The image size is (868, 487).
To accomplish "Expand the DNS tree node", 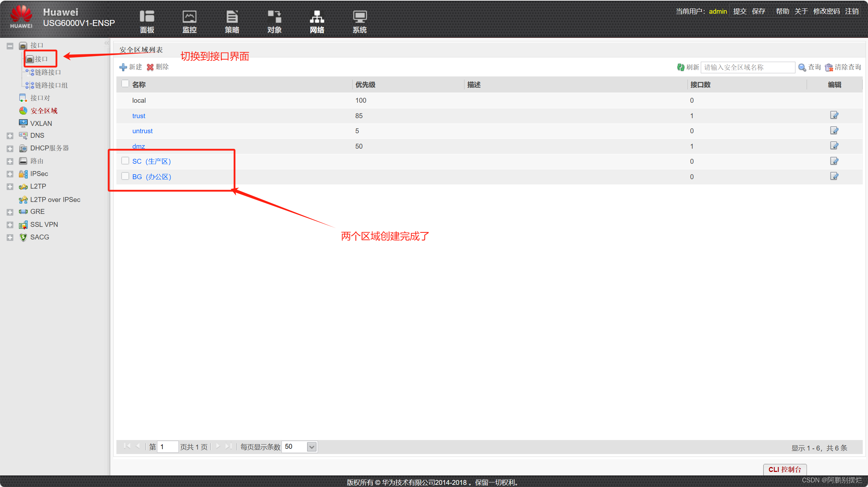I will click(x=10, y=136).
